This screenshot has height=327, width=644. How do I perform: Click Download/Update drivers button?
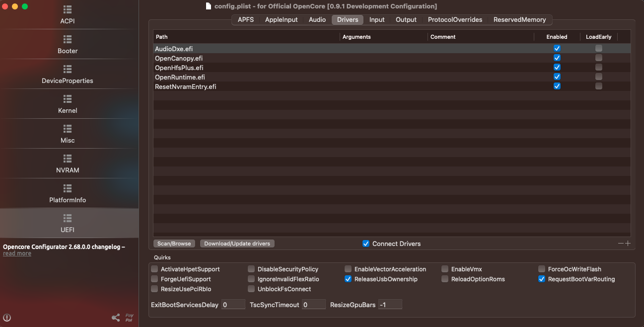point(237,244)
